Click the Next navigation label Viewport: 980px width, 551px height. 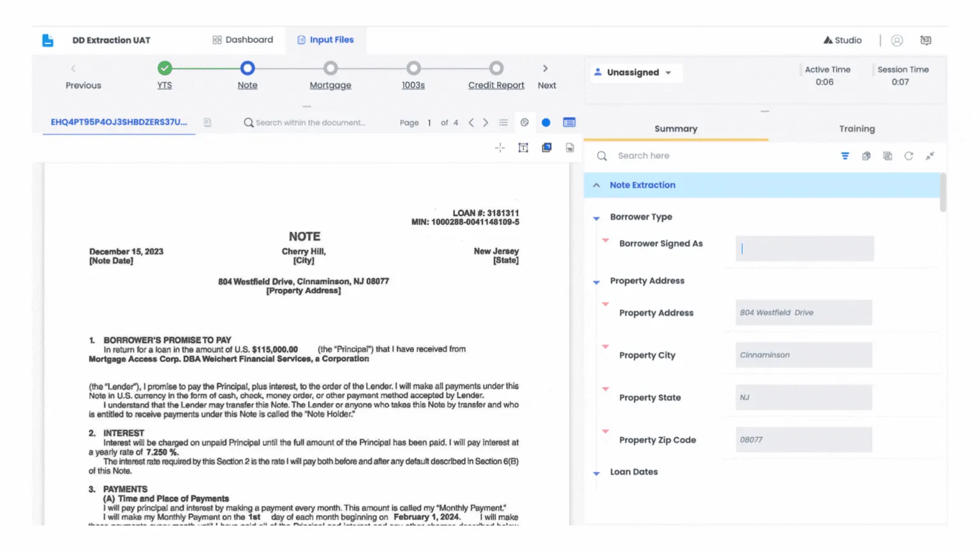pyautogui.click(x=547, y=85)
